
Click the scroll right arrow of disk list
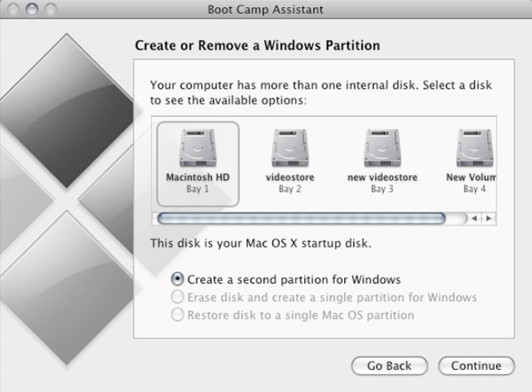489,218
